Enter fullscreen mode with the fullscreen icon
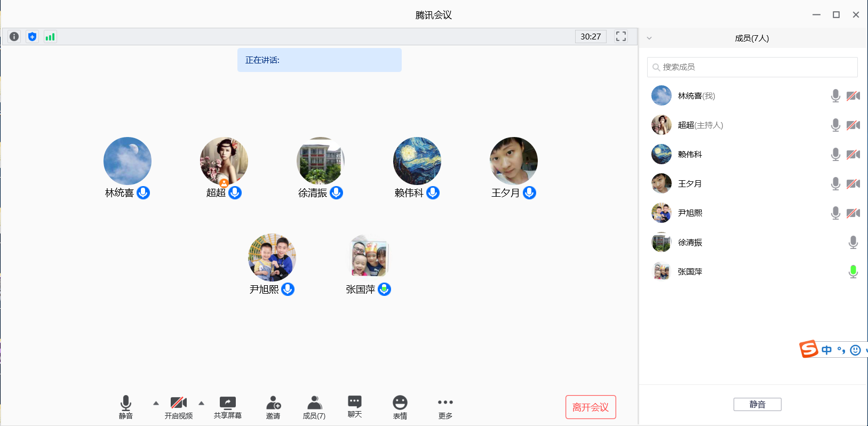The height and width of the screenshot is (426, 868). point(621,36)
